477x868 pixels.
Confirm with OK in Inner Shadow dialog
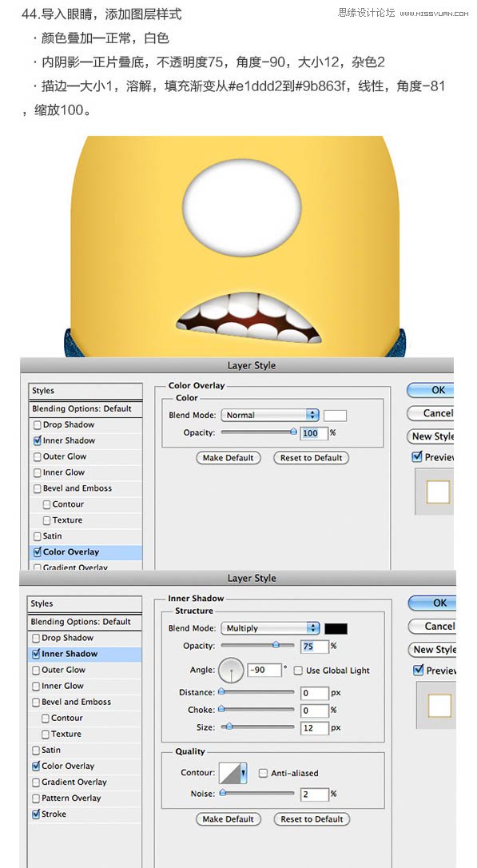pos(431,603)
